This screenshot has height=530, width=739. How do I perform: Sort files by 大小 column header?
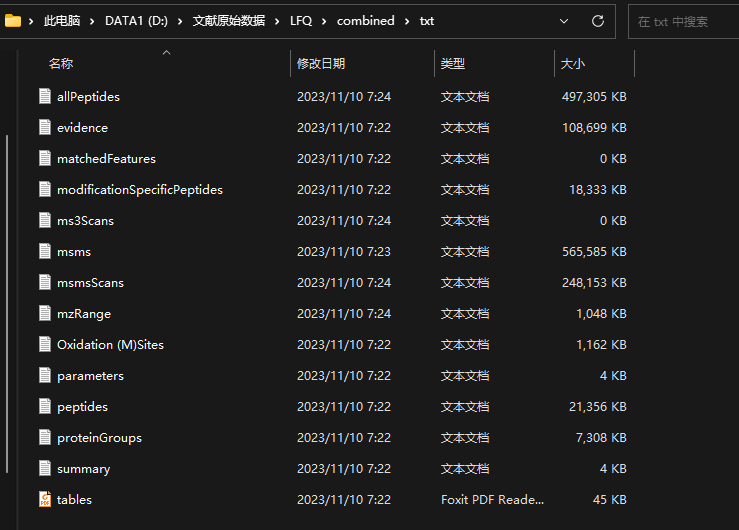[573, 64]
